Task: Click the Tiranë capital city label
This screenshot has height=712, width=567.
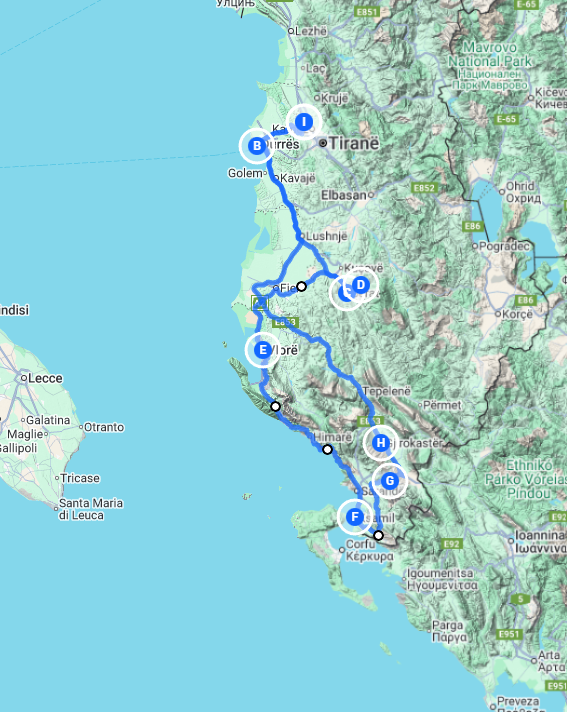Action: click(354, 143)
